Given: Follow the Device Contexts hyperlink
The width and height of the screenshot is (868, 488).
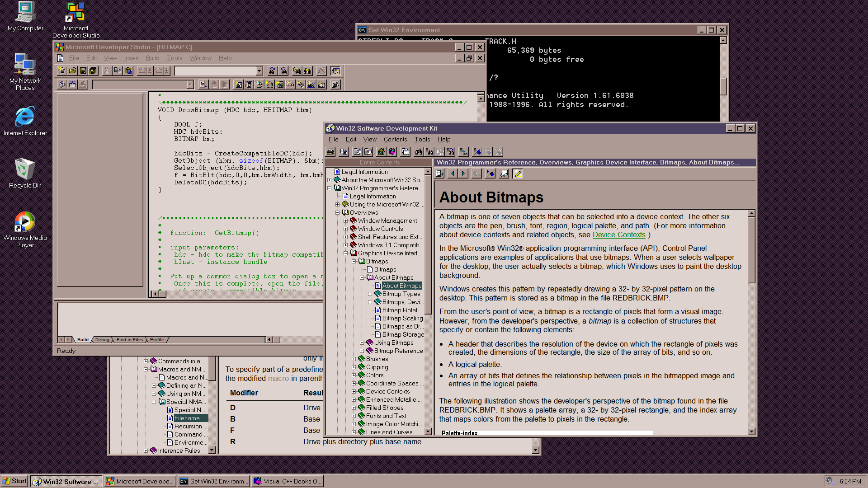Looking at the screenshot, I should click(618, 235).
